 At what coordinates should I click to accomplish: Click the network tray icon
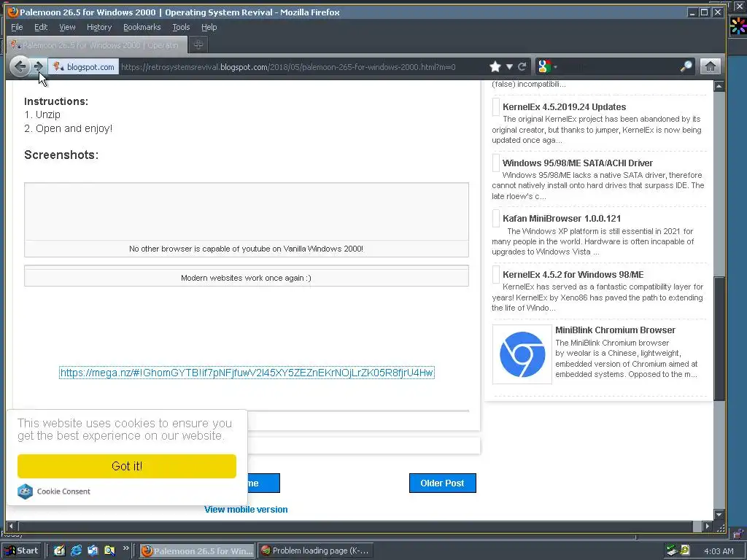pos(672,551)
